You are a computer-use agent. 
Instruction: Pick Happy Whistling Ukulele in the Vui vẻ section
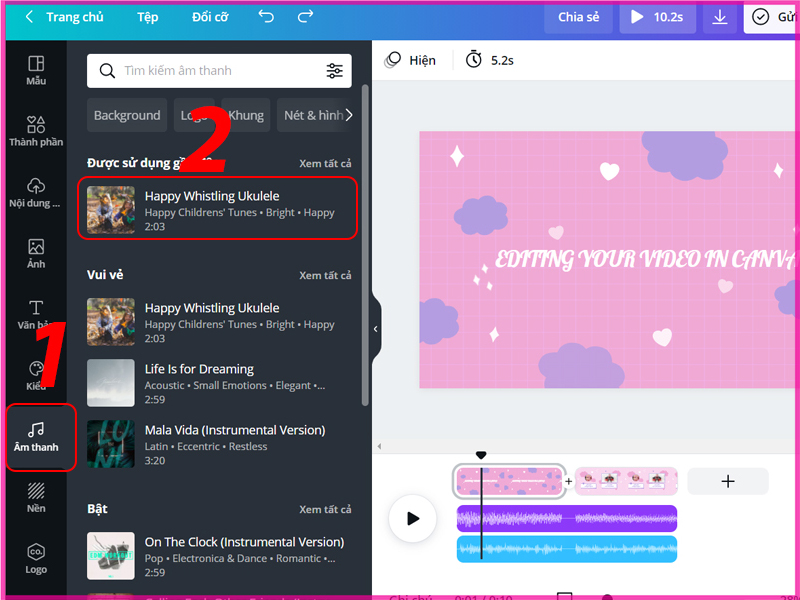(x=219, y=322)
